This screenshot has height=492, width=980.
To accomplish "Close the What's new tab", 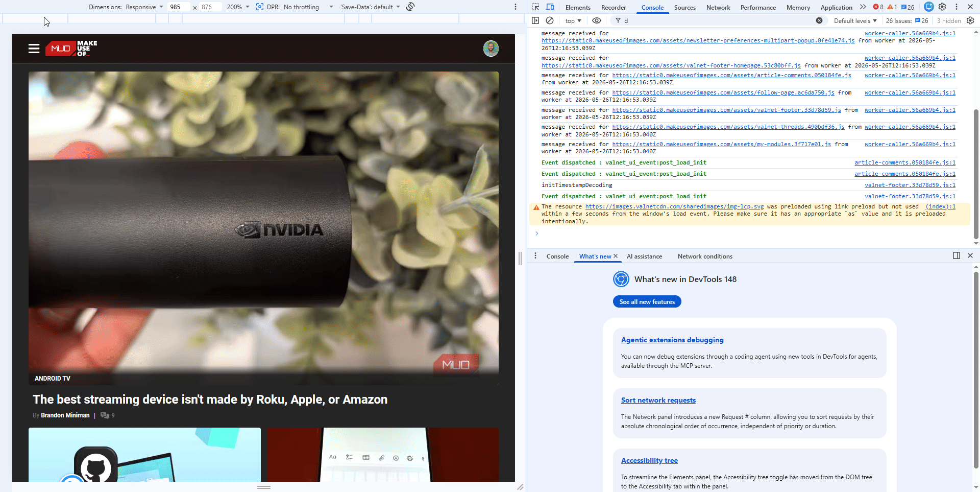I will 616,256.
